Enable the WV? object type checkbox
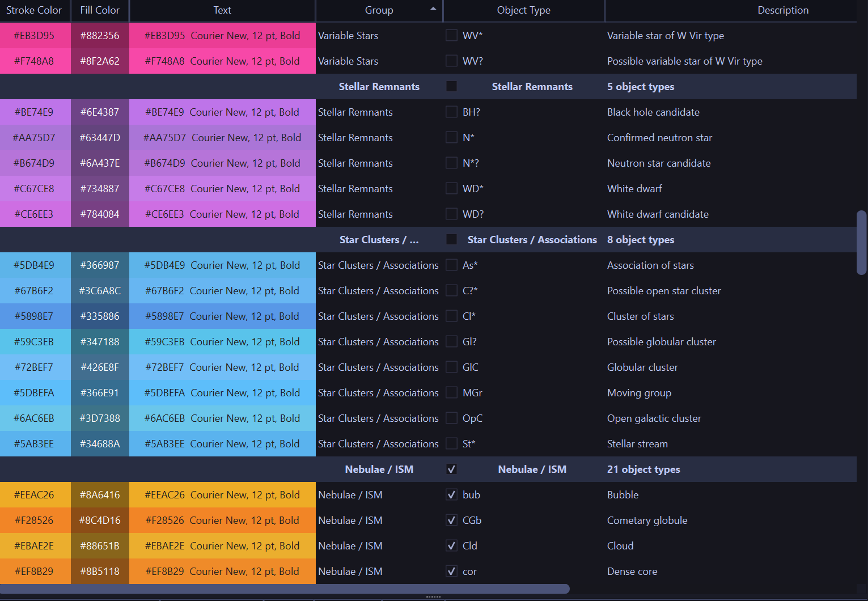The image size is (868, 601). click(x=451, y=61)
